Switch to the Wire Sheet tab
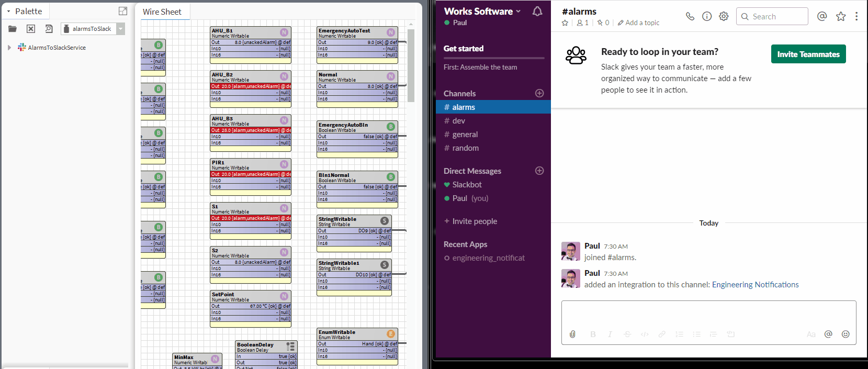 tap(162, 12)
